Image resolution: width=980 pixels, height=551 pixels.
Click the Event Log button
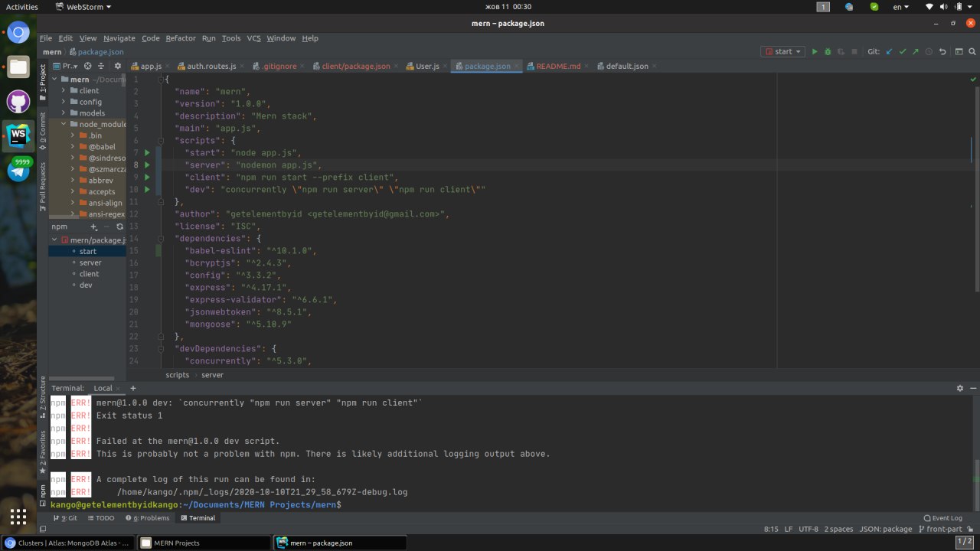click(942, 518)
